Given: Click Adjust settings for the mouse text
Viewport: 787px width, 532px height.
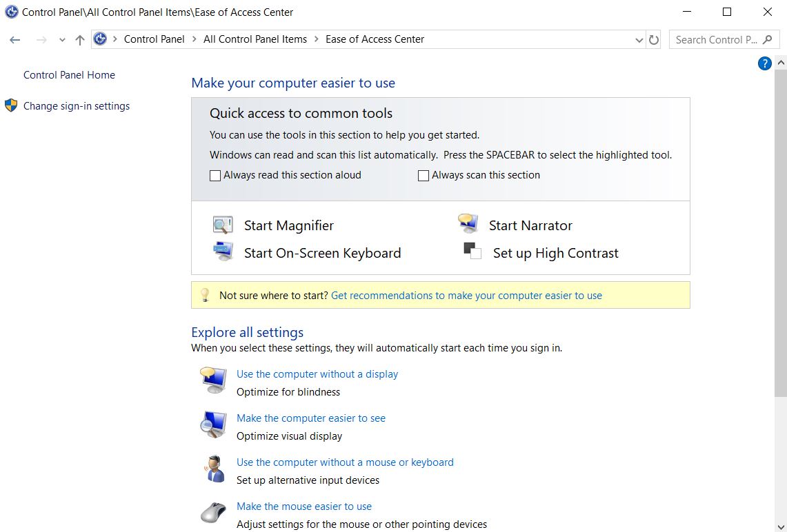Looking at the screenshot, I should click(x=361, y=524).
